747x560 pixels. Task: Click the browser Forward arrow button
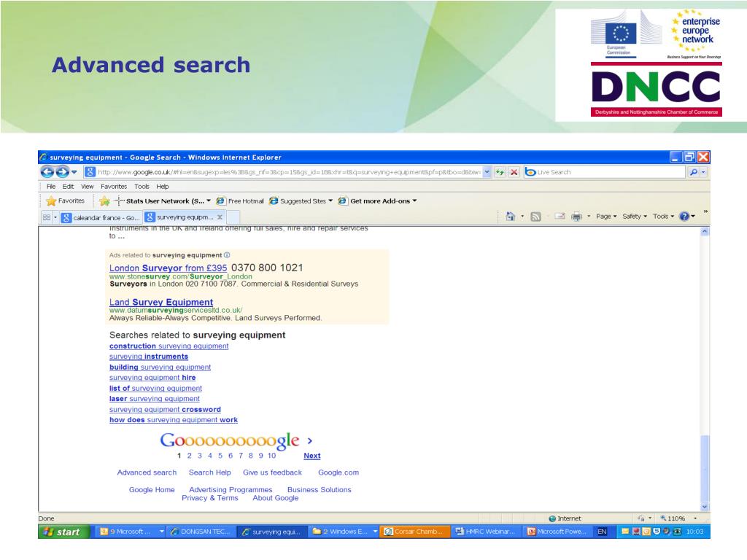pos(63,172)
